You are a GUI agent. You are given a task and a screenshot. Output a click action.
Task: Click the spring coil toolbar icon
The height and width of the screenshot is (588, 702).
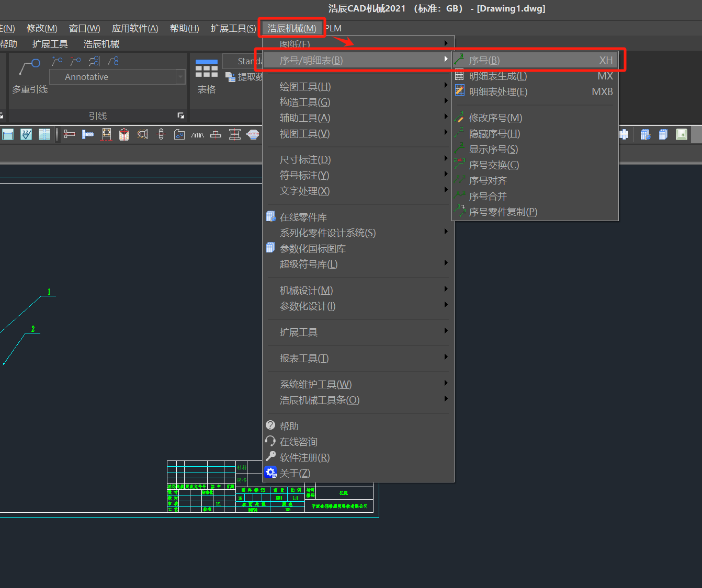(x=198, y=134)
